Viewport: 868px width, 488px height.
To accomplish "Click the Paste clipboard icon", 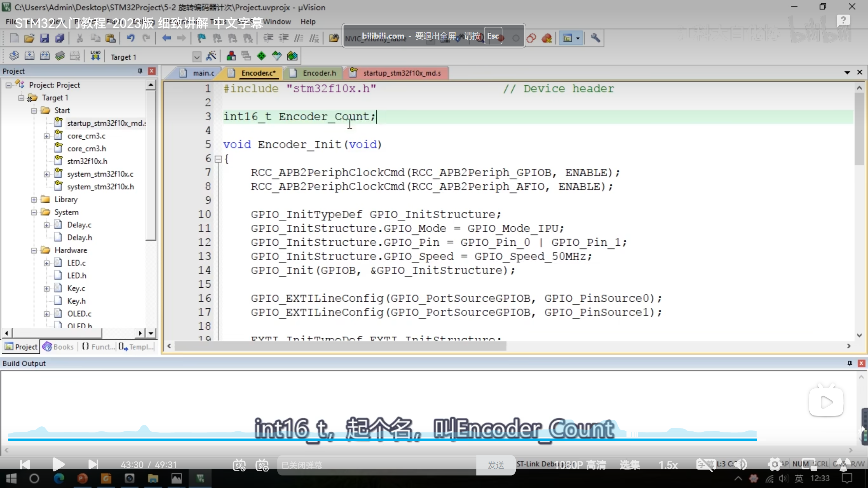I will click(x=111, y=38).
